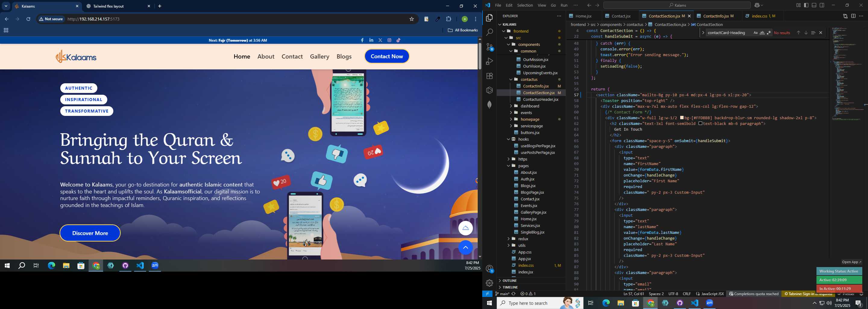Open the Accounts icon in activity bar

click(x=489, y=269)
